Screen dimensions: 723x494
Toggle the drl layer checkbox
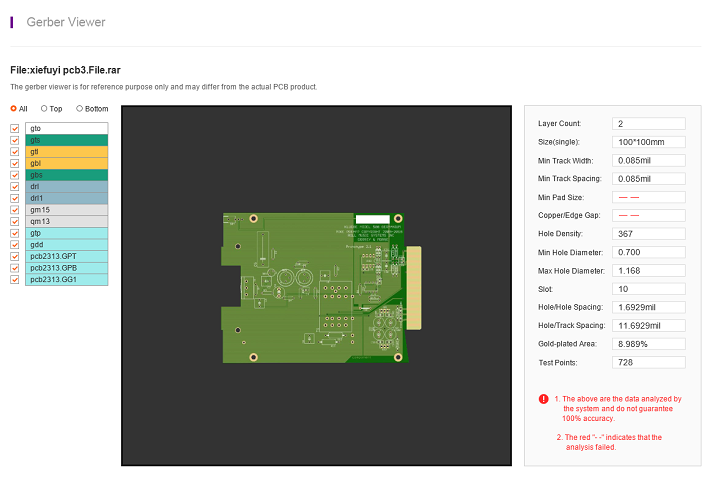(x=15, y=187)
